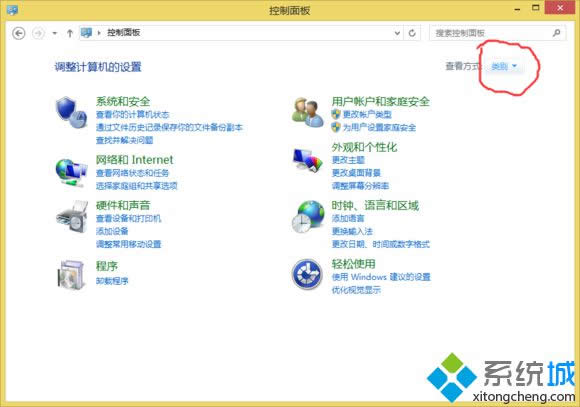Refresh the Control Panel view

tap(412, 33)
